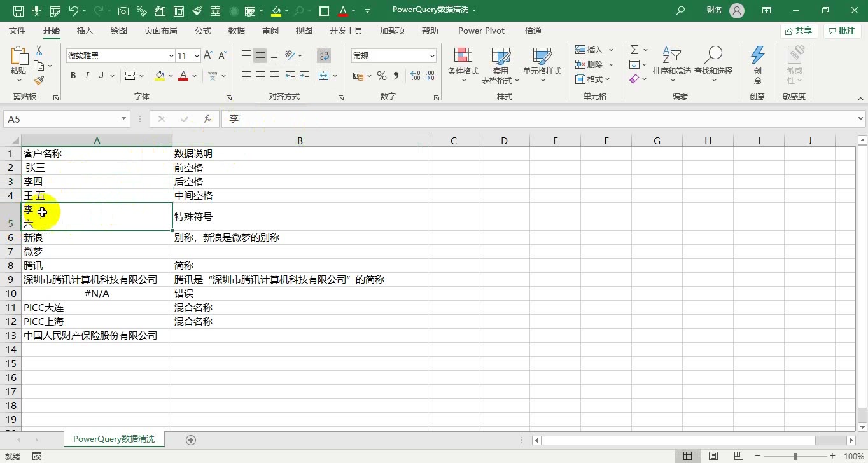
Task: Decrease the cell indent
Action: tap(290, 76)
